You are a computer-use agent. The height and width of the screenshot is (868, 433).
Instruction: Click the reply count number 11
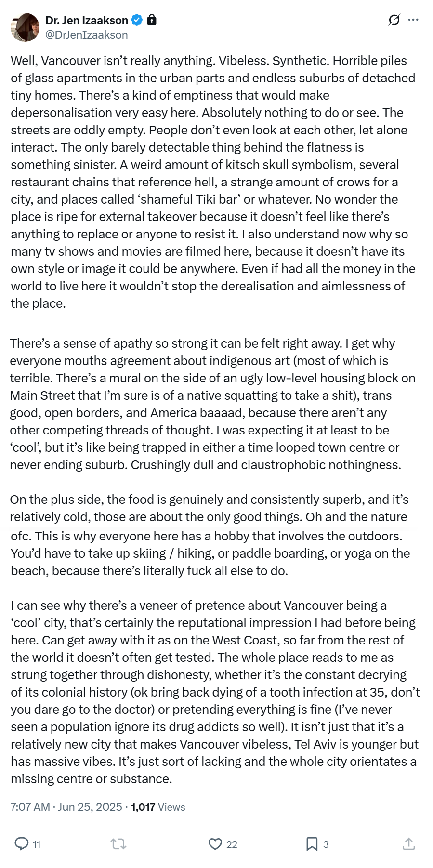point(37,844)
